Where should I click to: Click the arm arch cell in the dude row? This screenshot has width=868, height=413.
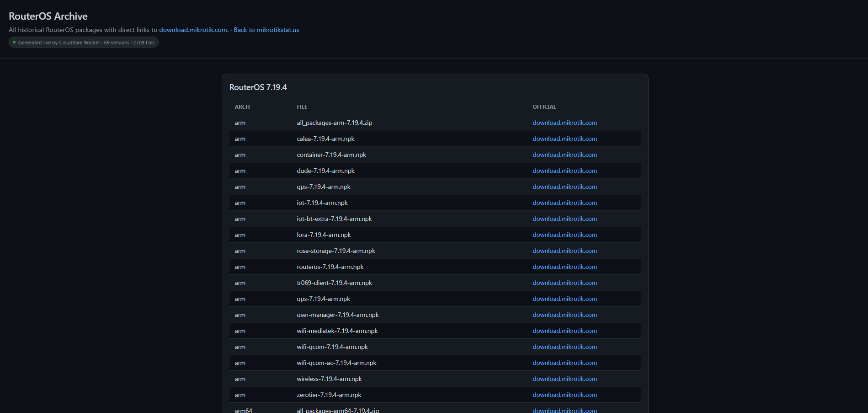(x=240, y=171)
